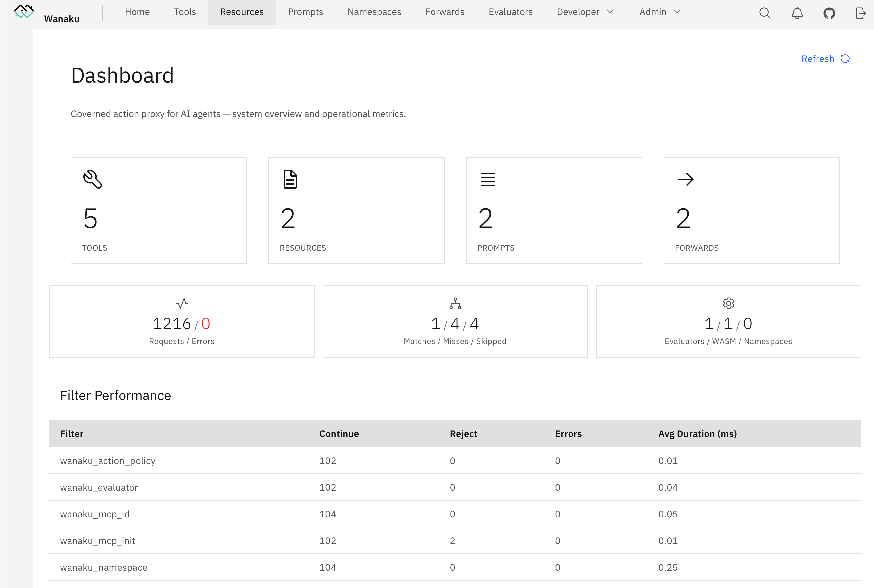This screenshot has height=588, width=874.
Task: Click the Reject column header
Action: point(463,434)
